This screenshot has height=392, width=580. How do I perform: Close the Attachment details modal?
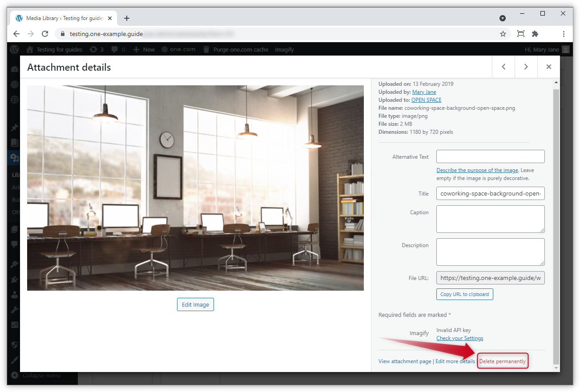coord(549,66)
